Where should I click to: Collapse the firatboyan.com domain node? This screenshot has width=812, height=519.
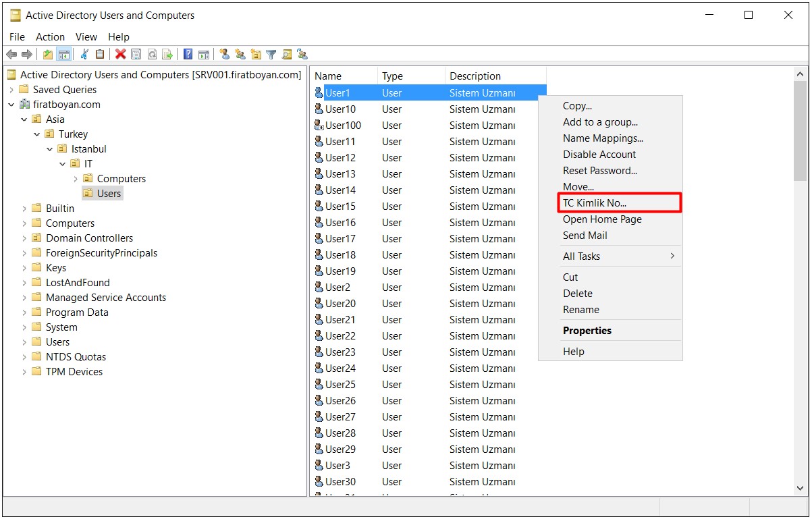point(11,105)
